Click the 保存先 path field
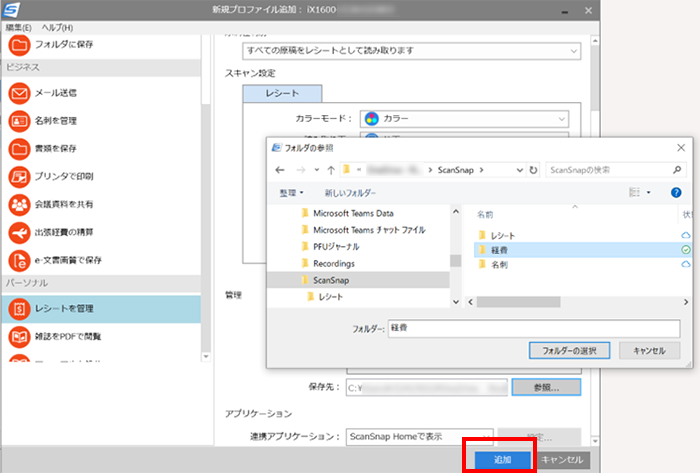Screen dimensions: 700x473 click(x=427, y=388)
